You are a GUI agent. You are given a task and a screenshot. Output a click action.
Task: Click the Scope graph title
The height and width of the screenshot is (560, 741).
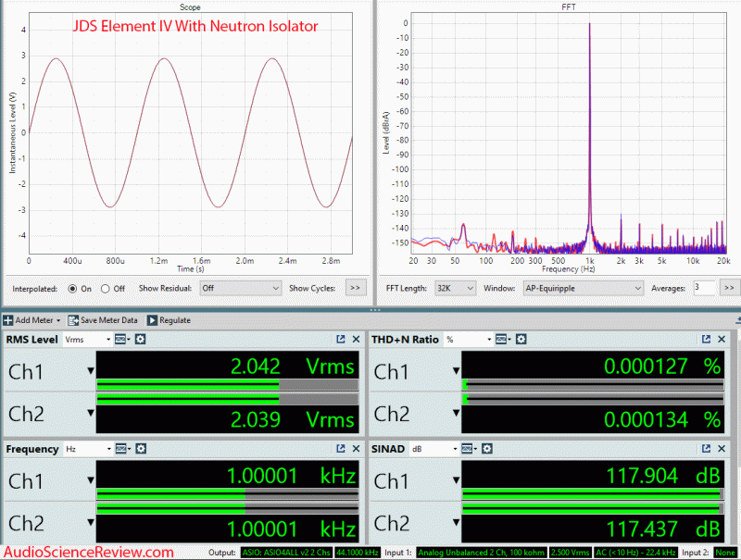(x=190, y=7)
